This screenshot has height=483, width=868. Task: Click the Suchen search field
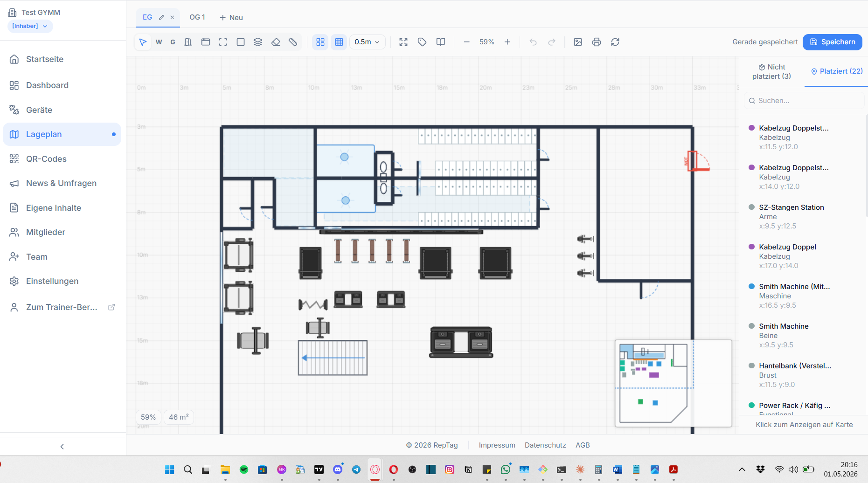coord(804,101)
